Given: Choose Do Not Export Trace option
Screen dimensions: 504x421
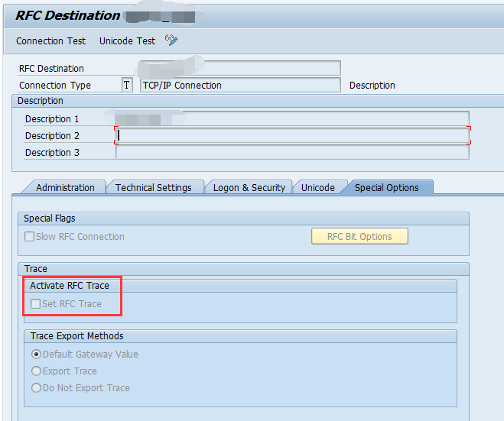Looking at the screenshot, I should click(x=36, y=388).
